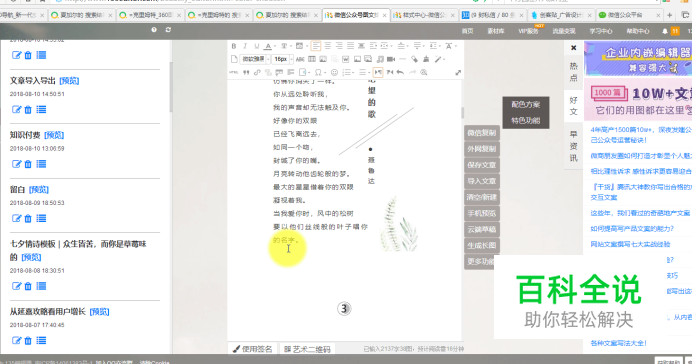Open font color dropdown arrow
The height and width of the screenshot is (364, 692).
click(x=275, y=46)
